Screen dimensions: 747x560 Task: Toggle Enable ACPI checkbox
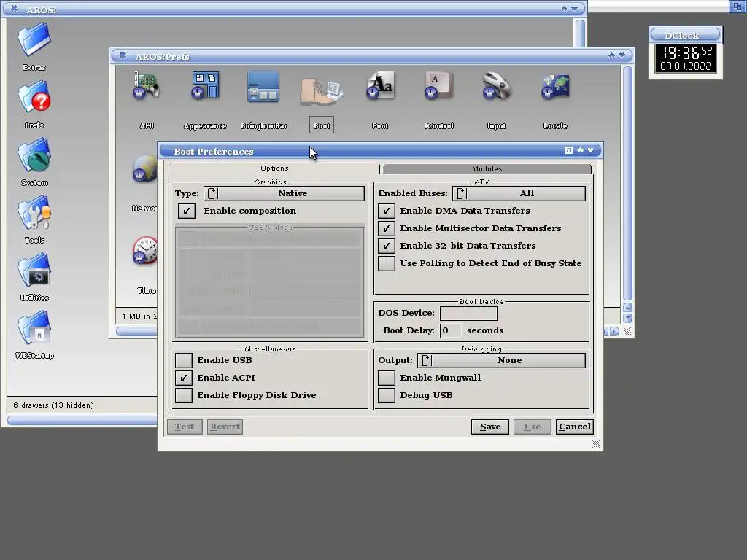point(183,378)
